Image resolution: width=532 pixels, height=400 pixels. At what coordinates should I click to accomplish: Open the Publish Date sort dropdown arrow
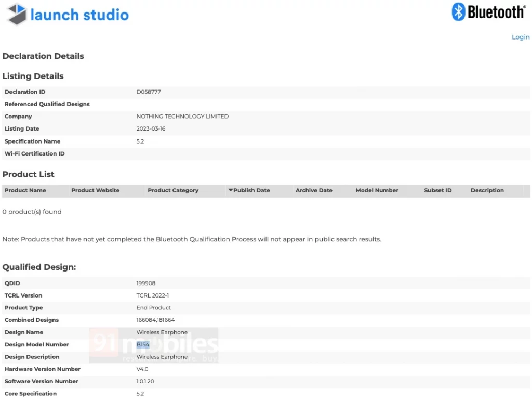(231, 190)
